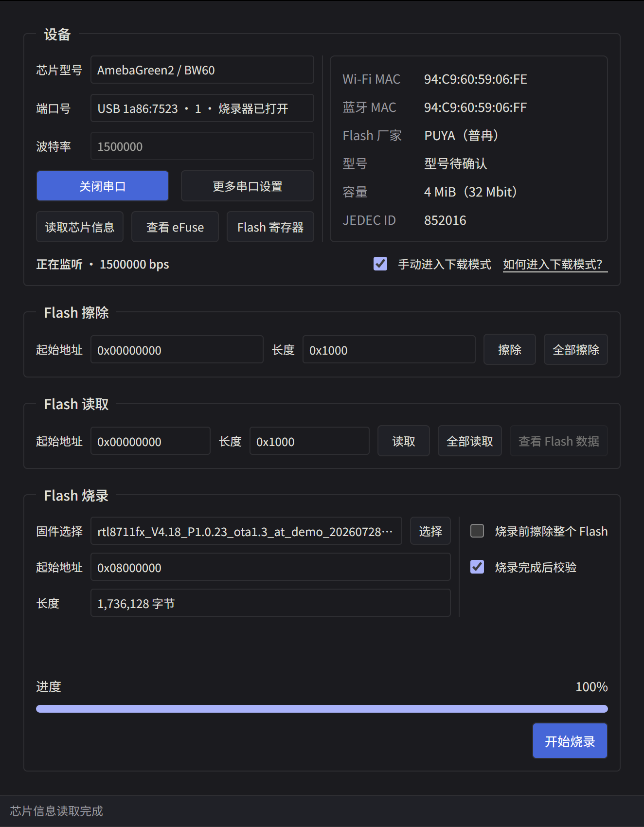The width and height of the screenshot is (644, 827).
Task: Click 查看 eFuse button
Action: coord(175,227)
